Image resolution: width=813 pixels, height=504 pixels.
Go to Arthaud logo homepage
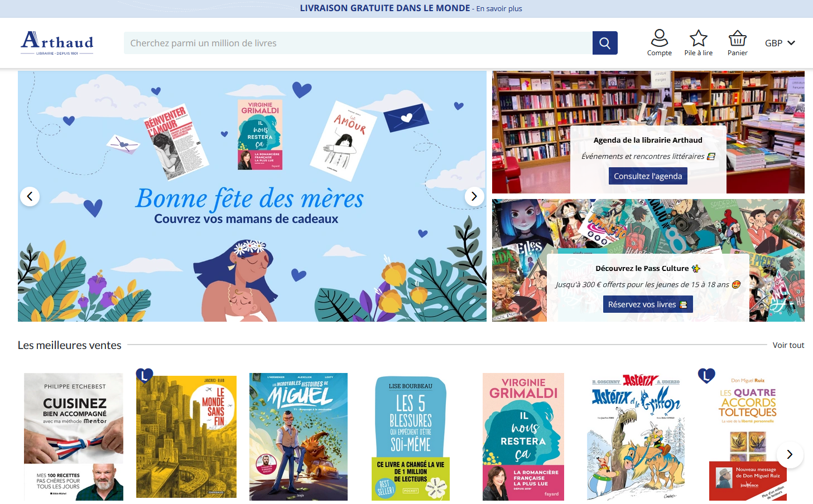coord(57,43)
